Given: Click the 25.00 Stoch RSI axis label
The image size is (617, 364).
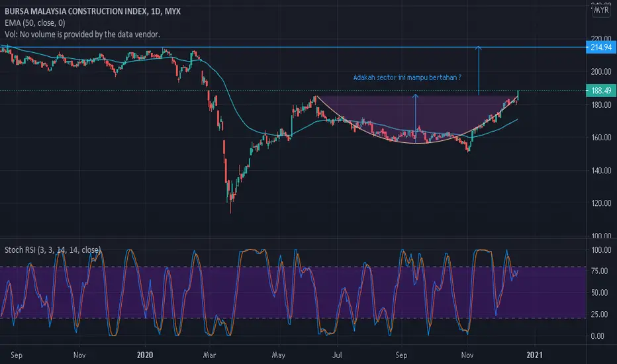Looking at the screenshot, I should [600, 314].
